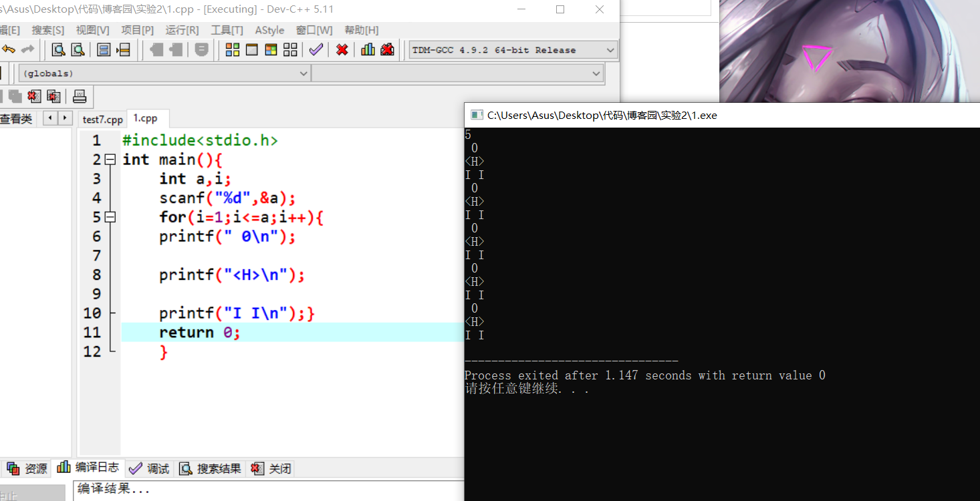980x501 pixels.
Task: Click the return 0; highlighted line
Action: [x=292, y=332]
